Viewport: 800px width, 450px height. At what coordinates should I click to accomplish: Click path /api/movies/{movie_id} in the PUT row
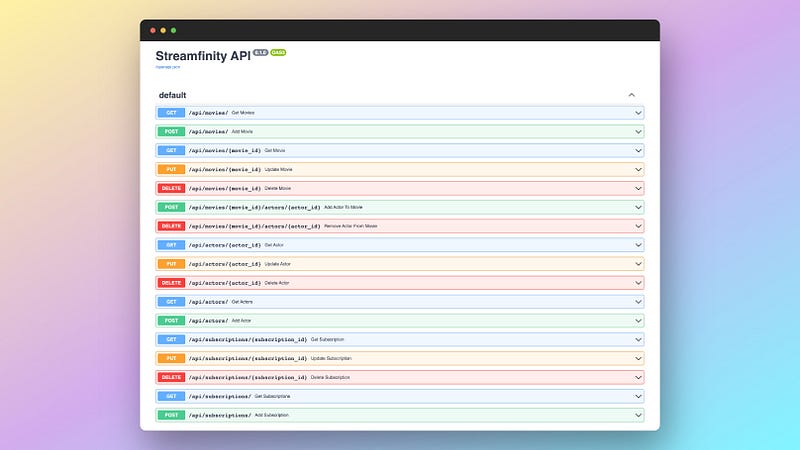[225, 170]
